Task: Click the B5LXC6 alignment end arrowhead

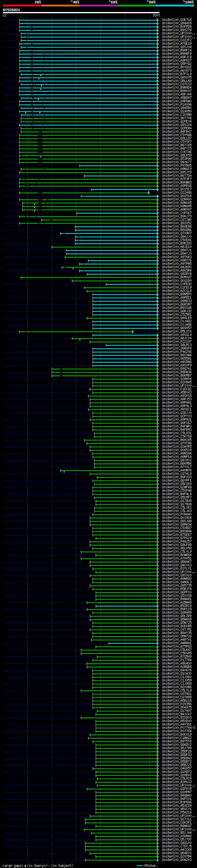Action: coord(133,332)
